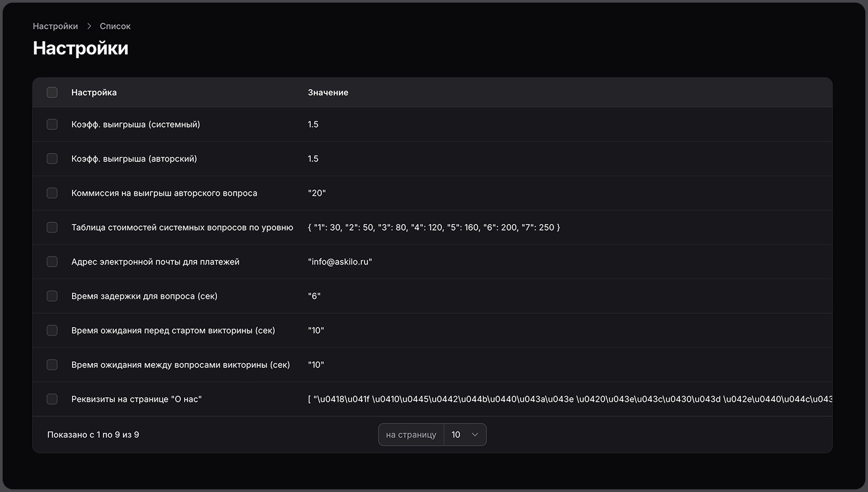This screenshot has width=868, height=492.
Task: Select the Коэфф. выигрыша (авторский) row checkbox
Action: tap(52, 159)
